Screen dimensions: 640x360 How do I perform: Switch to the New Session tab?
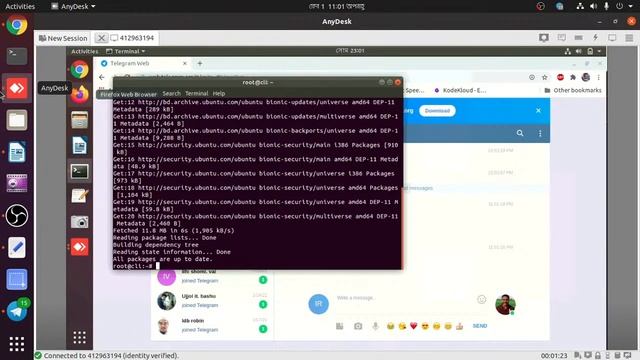63,38
